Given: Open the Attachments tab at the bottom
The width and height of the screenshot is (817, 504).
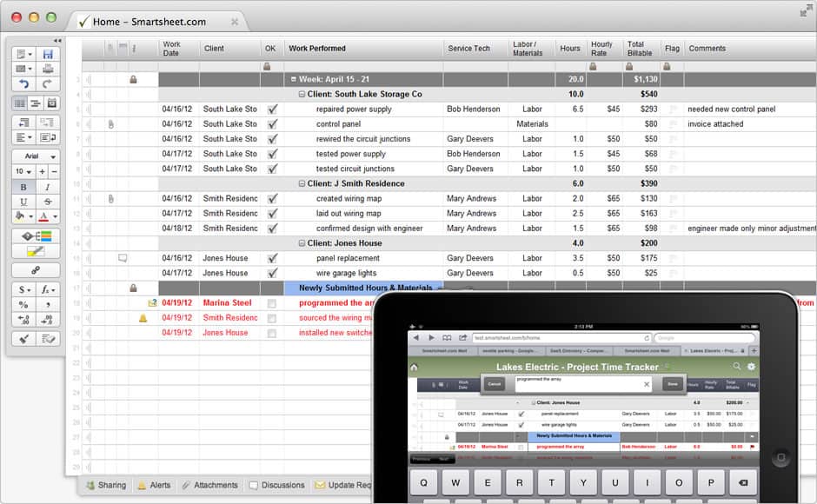Looking at the screenshot, I should [x=209, y=486].
